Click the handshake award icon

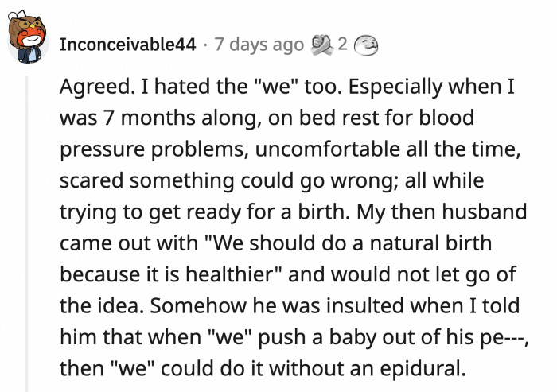(x=321, y=45)
